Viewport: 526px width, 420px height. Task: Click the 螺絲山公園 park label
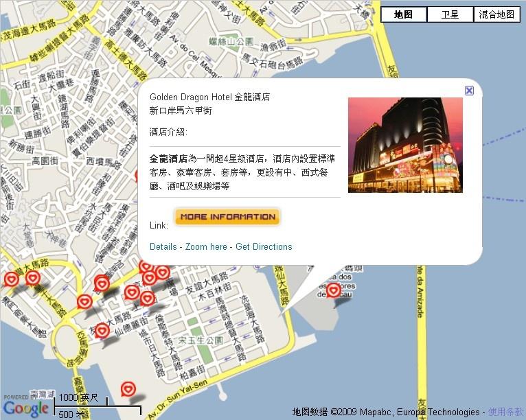click(231, 42)
